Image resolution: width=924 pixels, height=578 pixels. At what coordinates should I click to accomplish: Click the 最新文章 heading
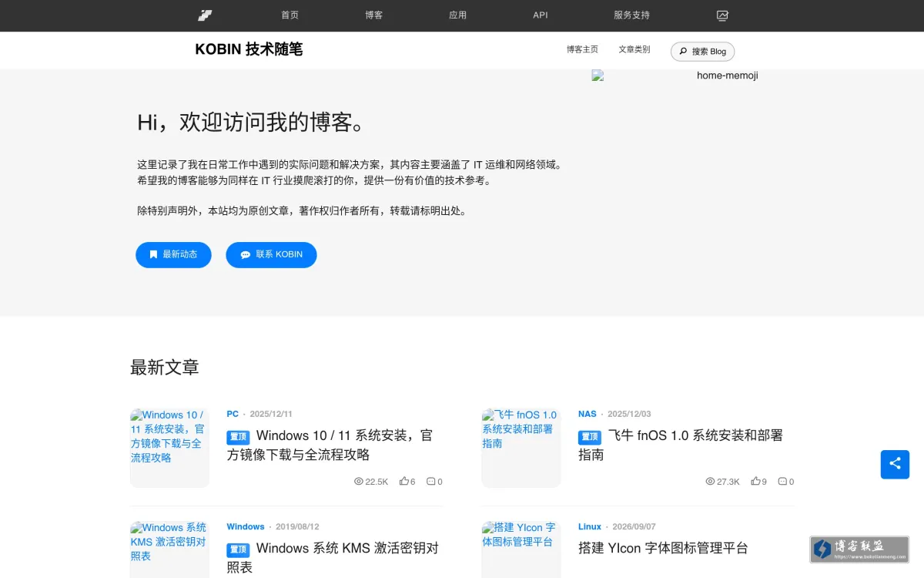click(165, 368)
